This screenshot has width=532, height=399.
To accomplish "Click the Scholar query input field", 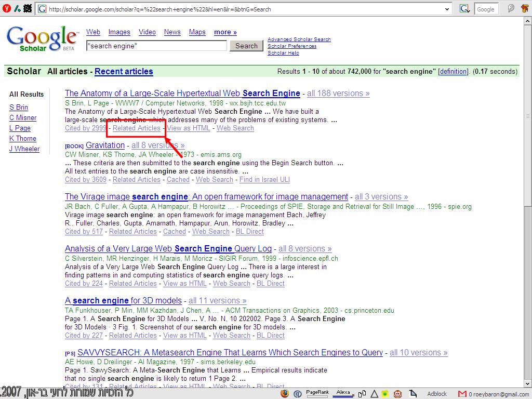I will pos(156,46).
